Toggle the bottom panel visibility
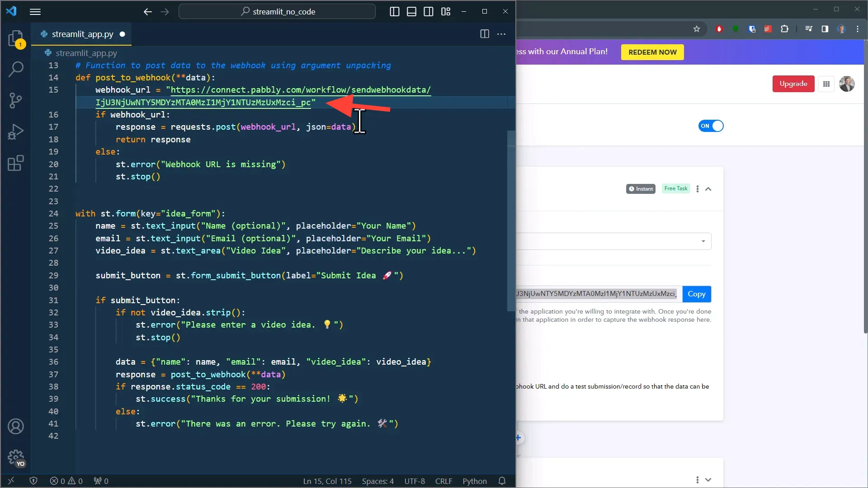 (x=411, y=11)
